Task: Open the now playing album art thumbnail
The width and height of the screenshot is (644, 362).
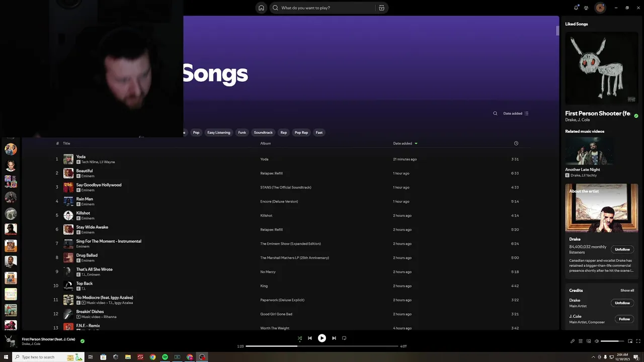Action: coord(10,341)
